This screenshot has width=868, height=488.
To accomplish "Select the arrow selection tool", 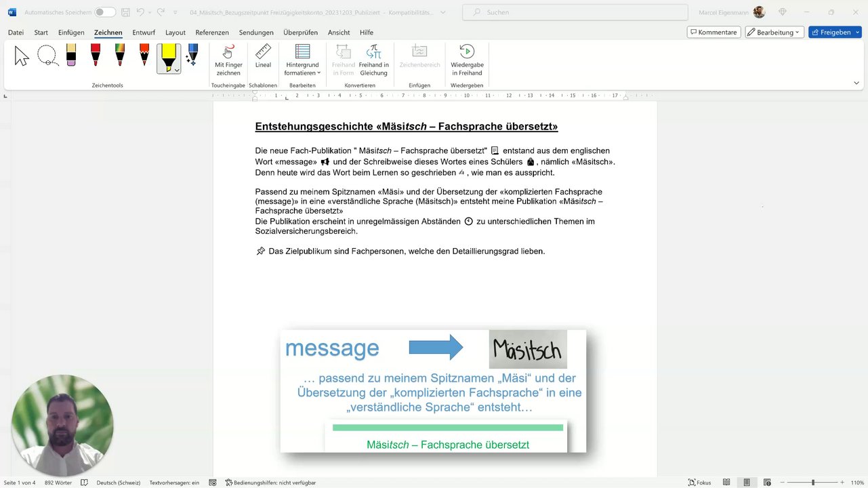I will click(x=22, y=56).
